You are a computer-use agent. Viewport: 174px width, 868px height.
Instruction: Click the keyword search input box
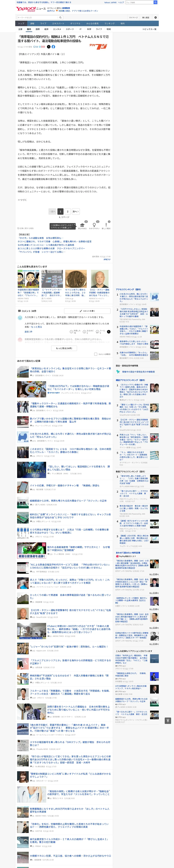pos(38,18)
